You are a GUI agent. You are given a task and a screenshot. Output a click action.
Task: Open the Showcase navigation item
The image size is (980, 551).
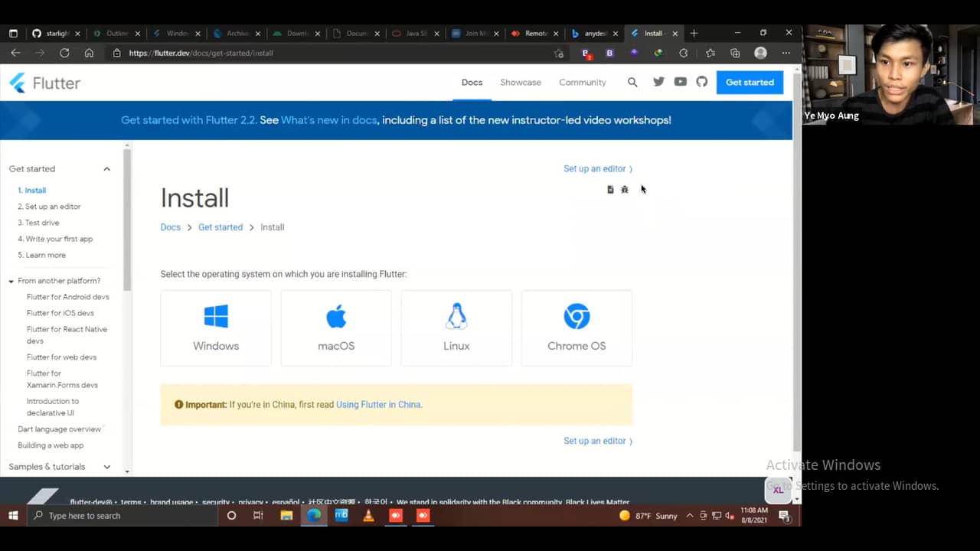point(521,82)
